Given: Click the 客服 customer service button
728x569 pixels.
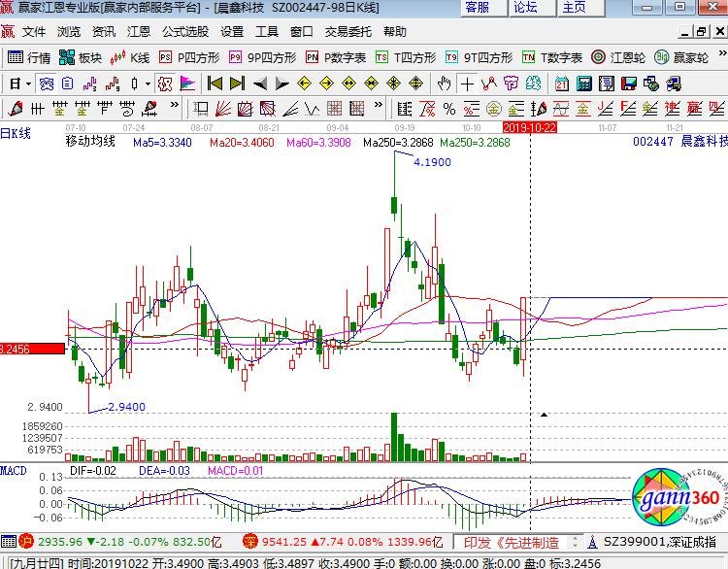Looking at the screenshot, I should click(x=483, y=8).
